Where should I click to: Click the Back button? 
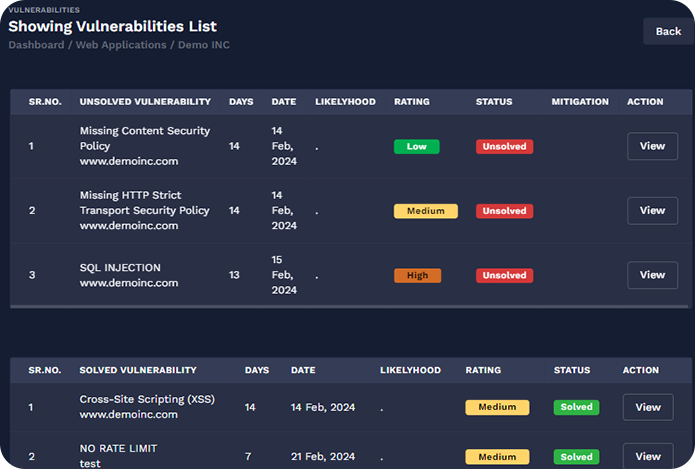click(x=667, y=31)
